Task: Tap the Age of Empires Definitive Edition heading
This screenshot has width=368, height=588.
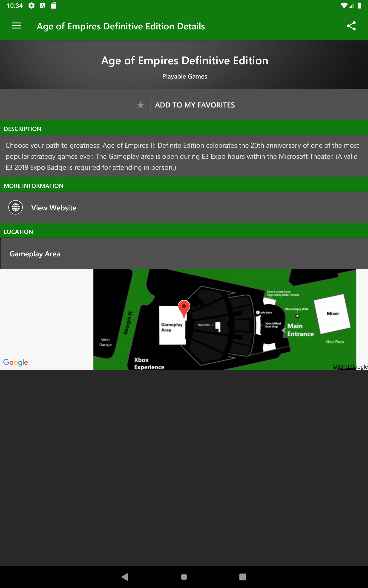Action: click(185, 60)
